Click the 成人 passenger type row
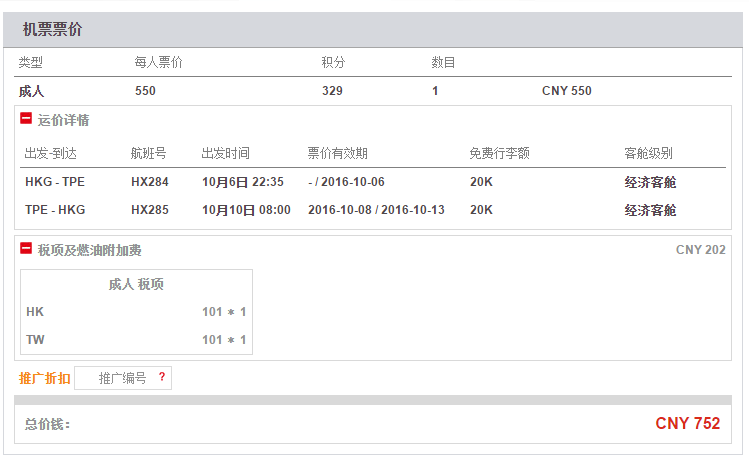This screenshot has height=462, width=749. (x=373, y=91)
